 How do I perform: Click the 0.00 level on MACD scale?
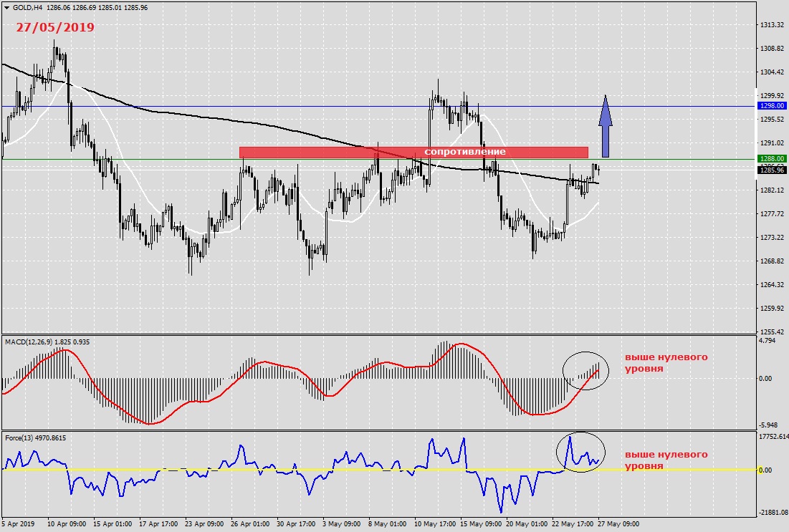(x=768, y=378)
